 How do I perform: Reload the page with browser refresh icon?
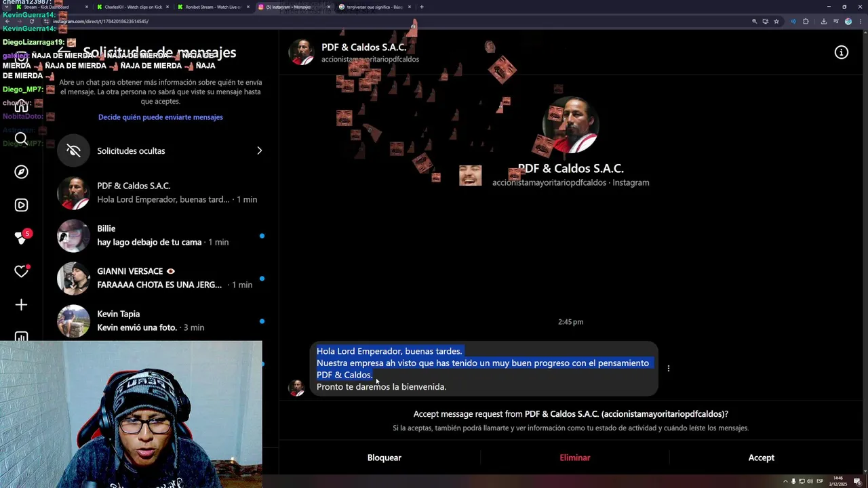tap(31, 21)
